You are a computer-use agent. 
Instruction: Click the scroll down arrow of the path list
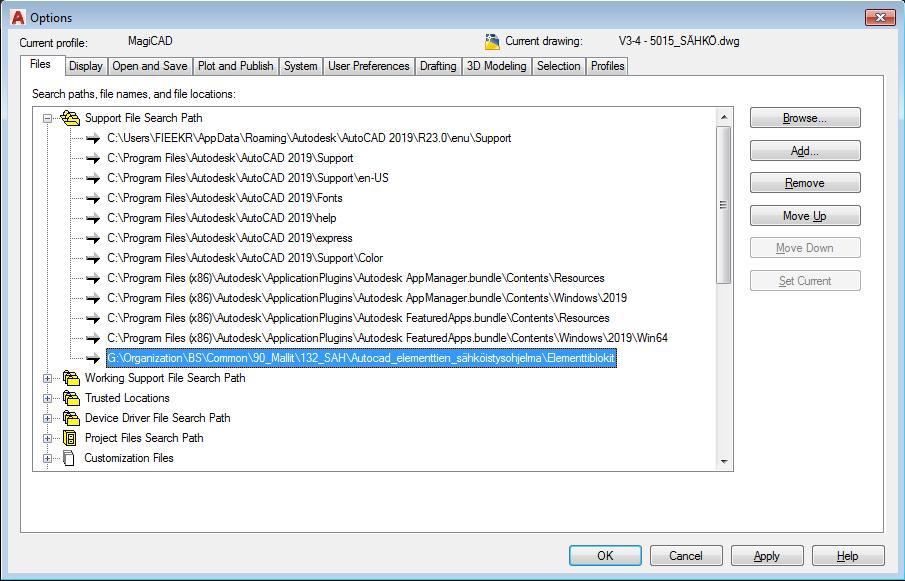tap(724, 462)
